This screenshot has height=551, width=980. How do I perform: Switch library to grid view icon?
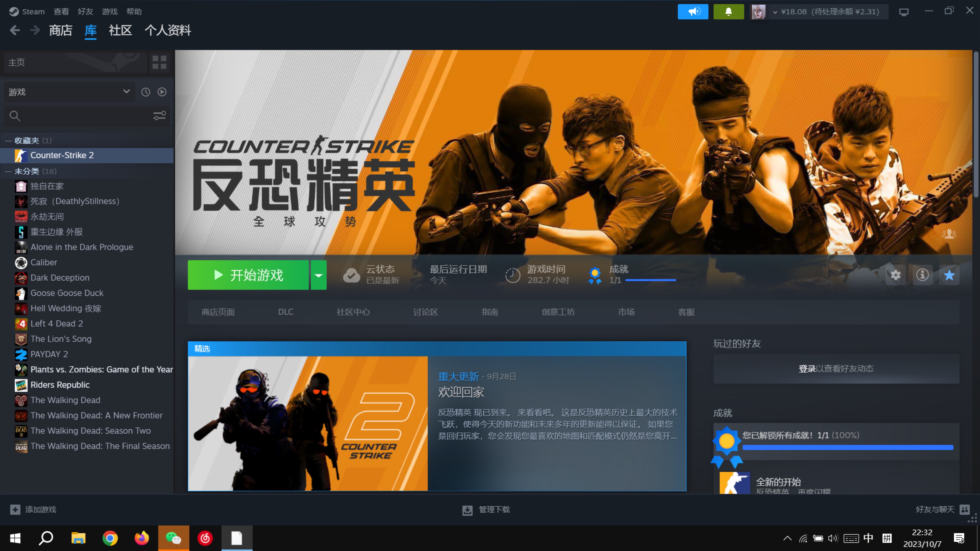[x=159, y=62]
